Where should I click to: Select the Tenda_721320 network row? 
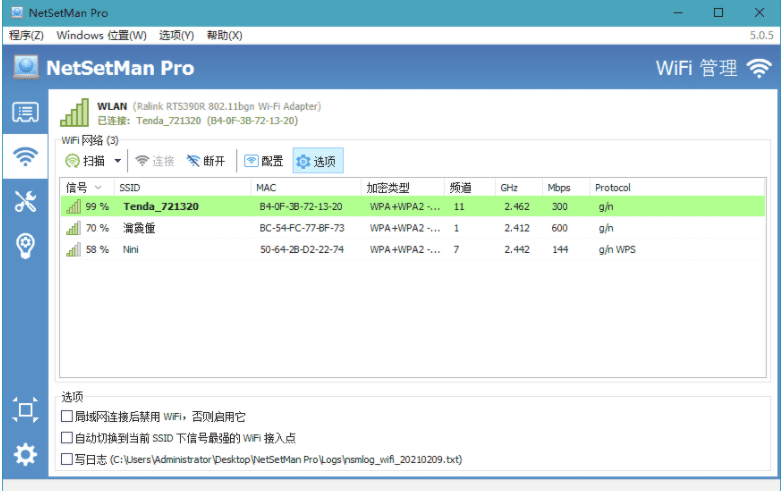413,207
